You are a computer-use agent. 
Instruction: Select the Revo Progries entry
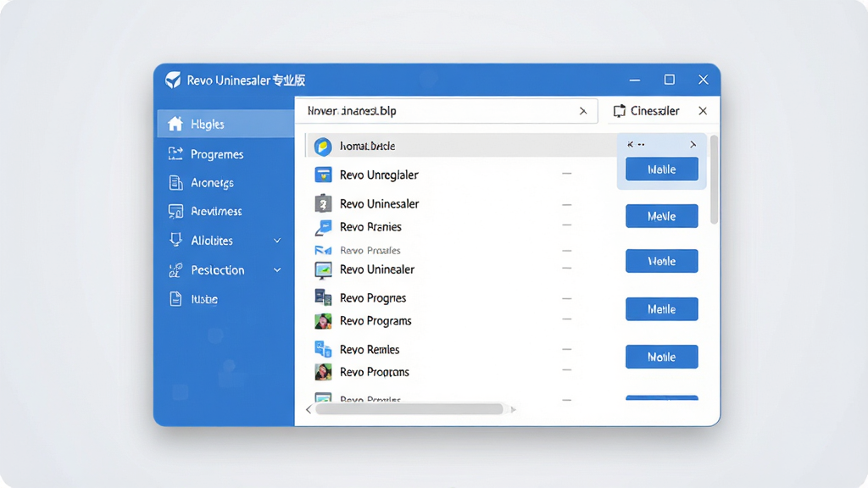tap(373, 298)
